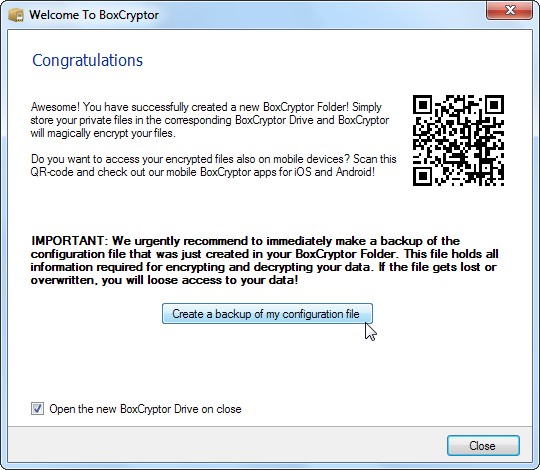Screen dimensions: 540x470
Task: Create a backup of my configuration file
Action: pyautogui.click(x=267, y=314)
